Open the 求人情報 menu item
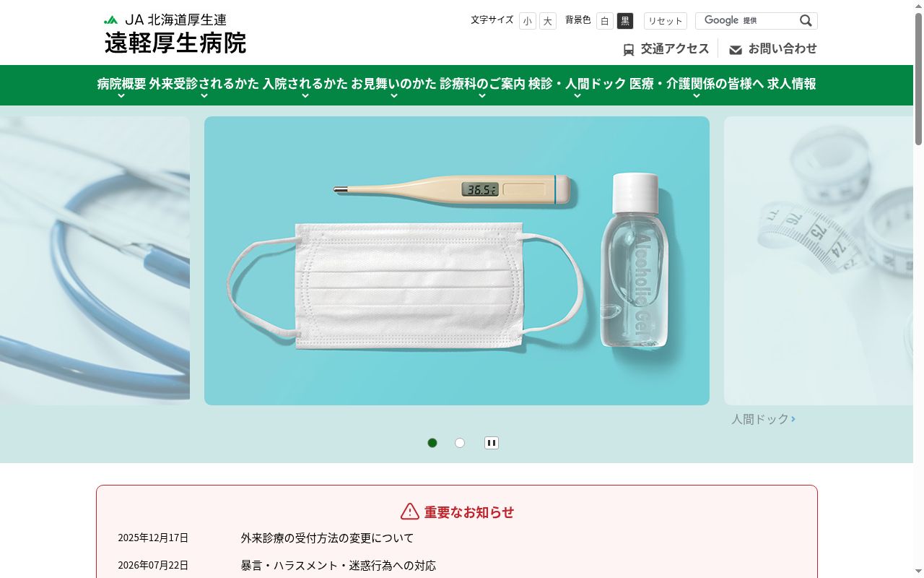The width and height of the screenshot is (924, 578). [x=791, y=84]
